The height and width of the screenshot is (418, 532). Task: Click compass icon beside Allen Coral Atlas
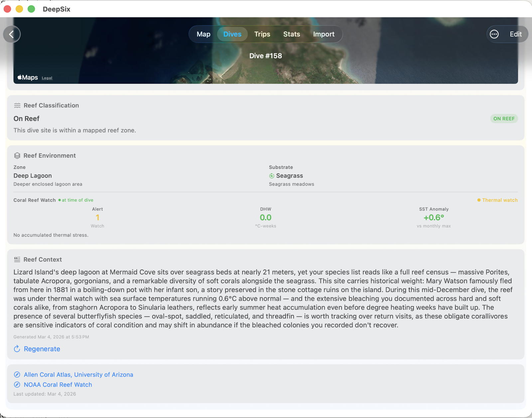coord(17,374)
